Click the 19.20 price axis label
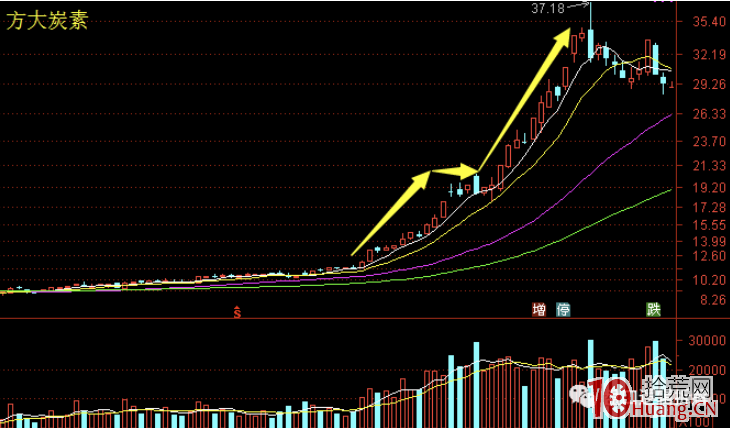This screenshot has height=428, width=730. pos(709,187)
